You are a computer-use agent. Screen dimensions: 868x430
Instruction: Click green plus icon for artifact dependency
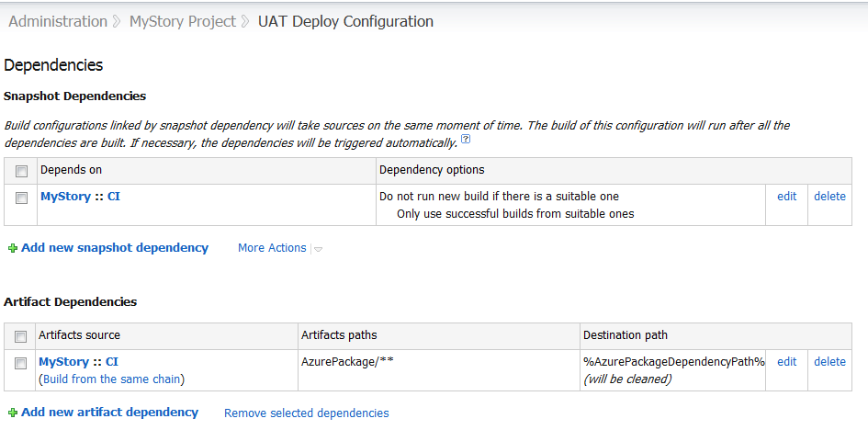(x=13, y=413)
